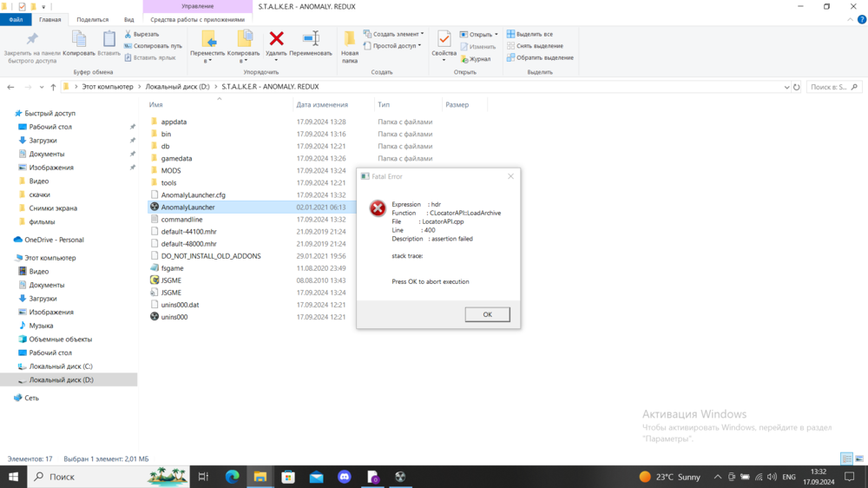Viewport: 868px width, 488px height.
Task: Open the notification center in the taskbar
Action: 850,477
